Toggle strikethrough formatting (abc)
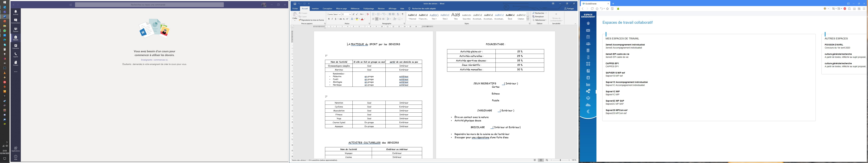The image size is (868, 163). click(x=341, y=19)
